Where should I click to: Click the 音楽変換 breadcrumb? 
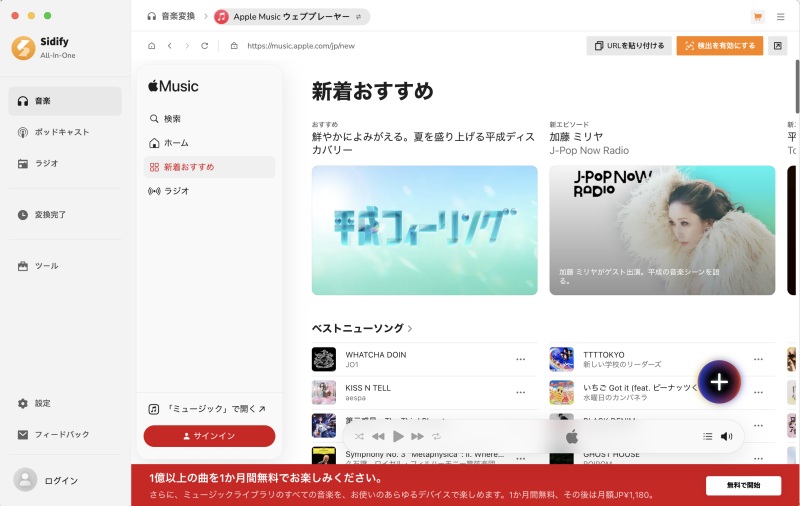click(x=171, y=17)
